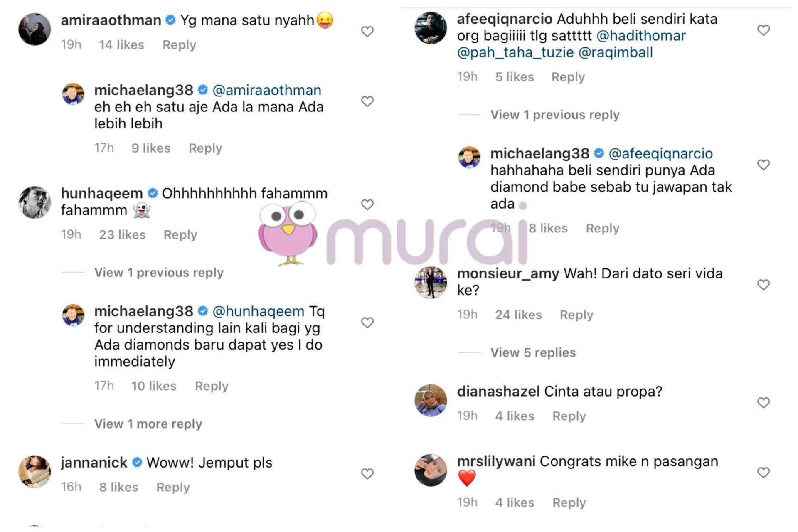Tap the heart next to afeeqiqnarcio's comment
The image size is (798, 532).
[764, 30]
